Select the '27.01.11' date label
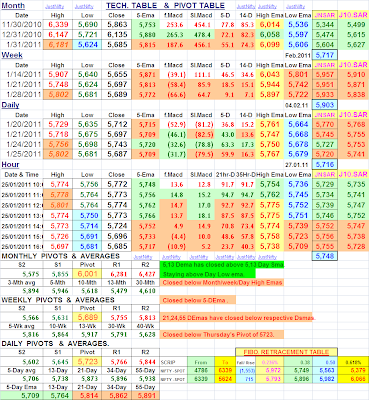The height and width of the screenshot is (400, 369). 298,165
